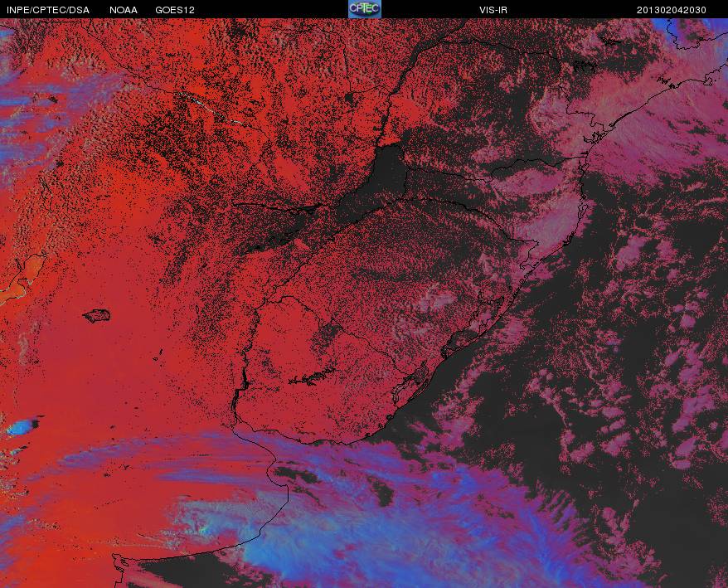Viewport: 728px width, 588px height.
Task: Click the GOES12 satellite label
Action: click(175, 10)
